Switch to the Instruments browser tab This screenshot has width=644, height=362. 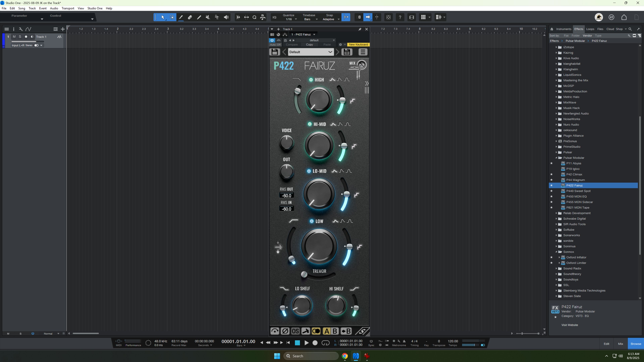563,29
